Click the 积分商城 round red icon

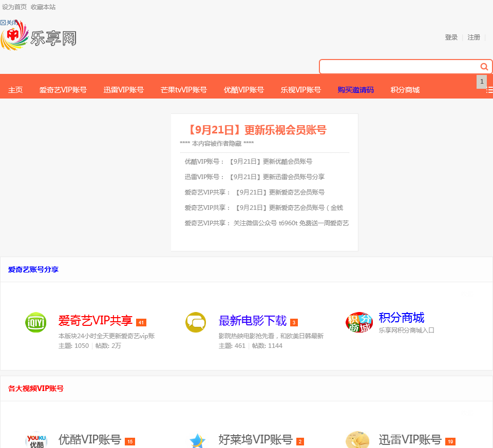pos(359,322)
